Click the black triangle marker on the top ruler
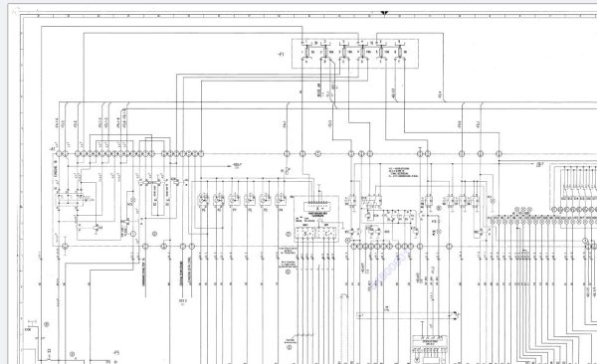Image resolution: width=597 pixels, height=364 pixels. pos(384,13)
